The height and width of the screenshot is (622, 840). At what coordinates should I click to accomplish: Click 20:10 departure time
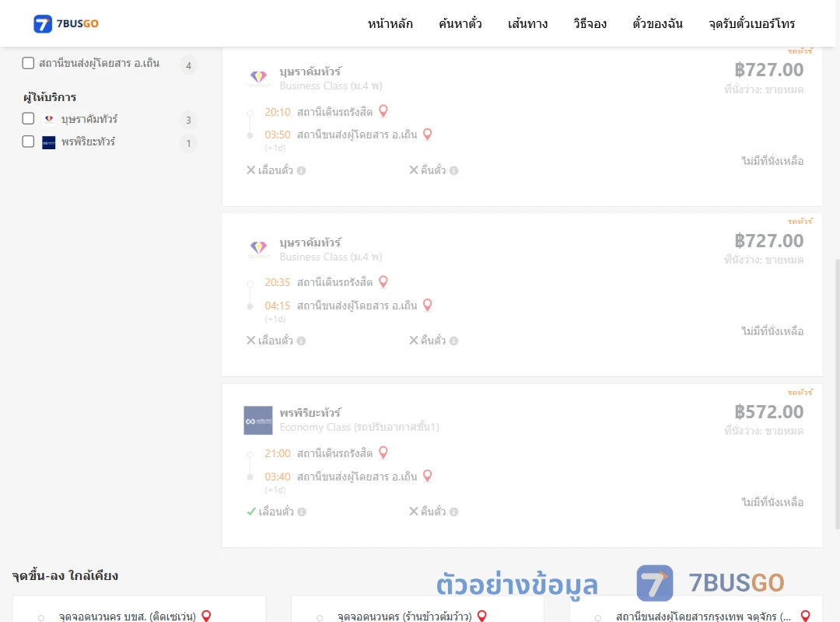click(x=278, y=112)
